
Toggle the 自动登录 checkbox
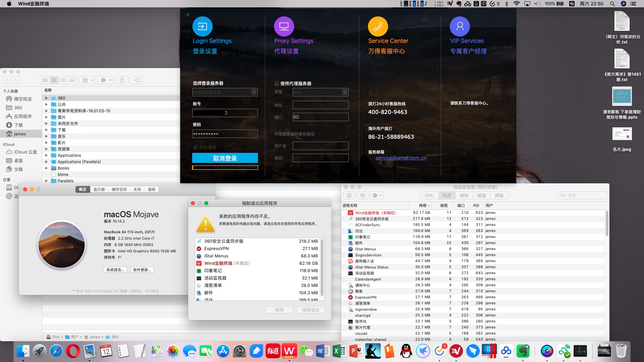(x=195, y=147)
